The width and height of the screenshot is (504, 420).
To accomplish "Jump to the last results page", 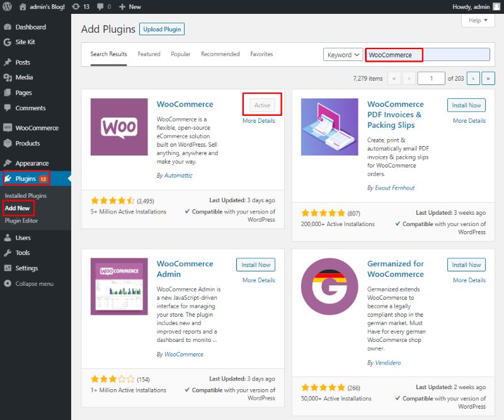I will click(488, 79).
